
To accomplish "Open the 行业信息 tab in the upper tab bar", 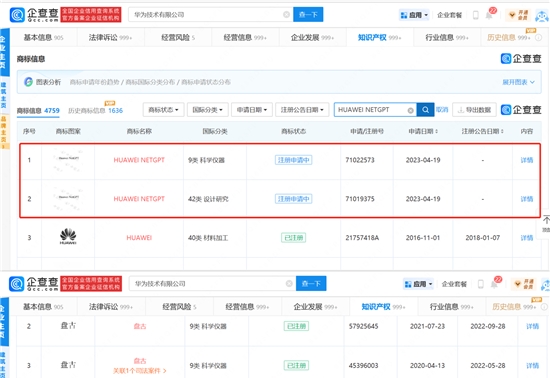I will [447, 38].
